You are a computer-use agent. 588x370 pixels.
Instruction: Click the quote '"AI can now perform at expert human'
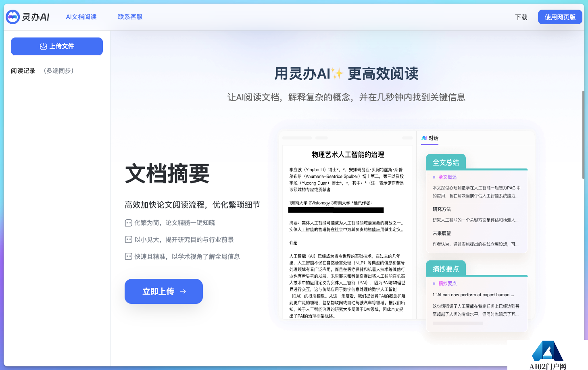(473, 295)
